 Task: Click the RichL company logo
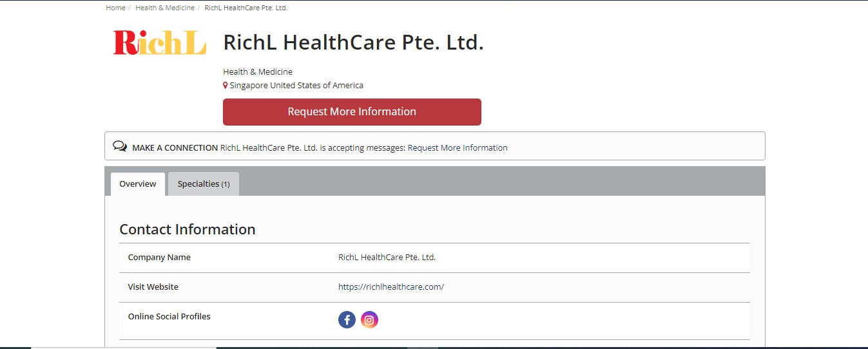click(x=160, y=42)
